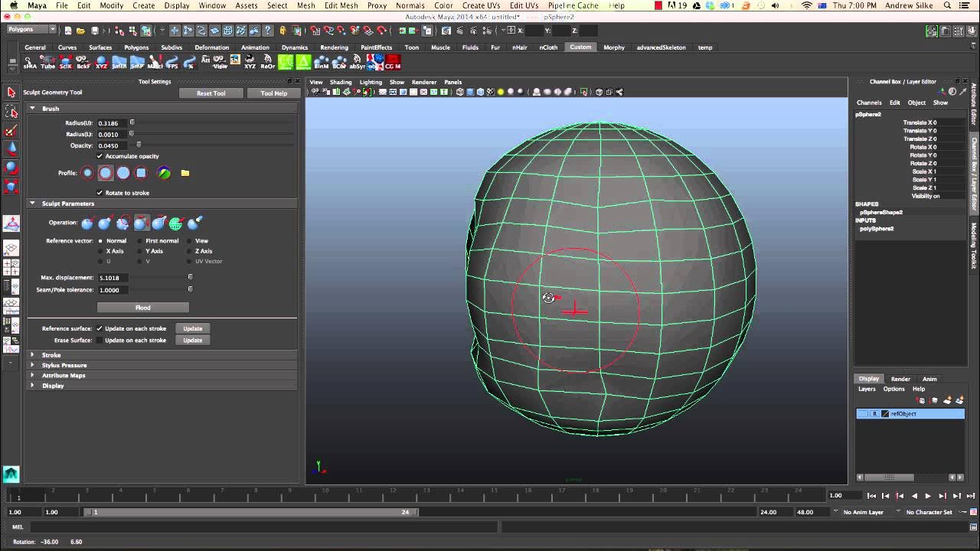Switch to the Anim layer tab
The height and width of the screenshot is (551, 980).
(x=929, y=379)
